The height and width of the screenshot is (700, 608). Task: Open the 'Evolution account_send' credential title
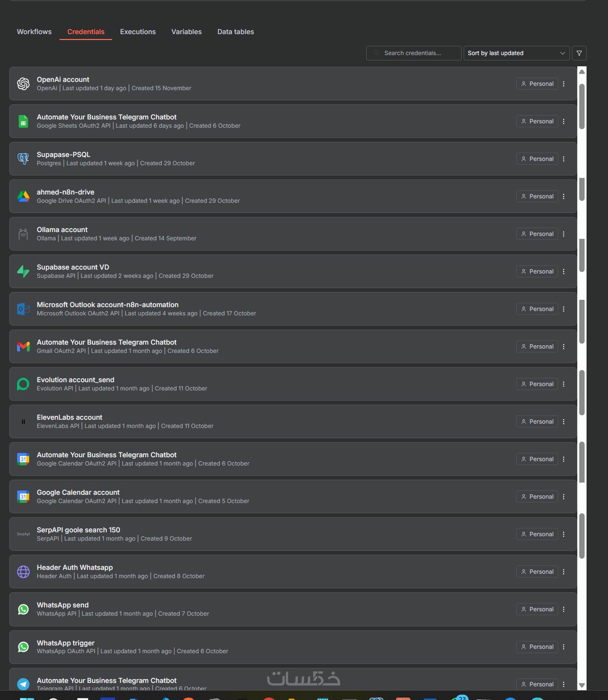point(76,380)
